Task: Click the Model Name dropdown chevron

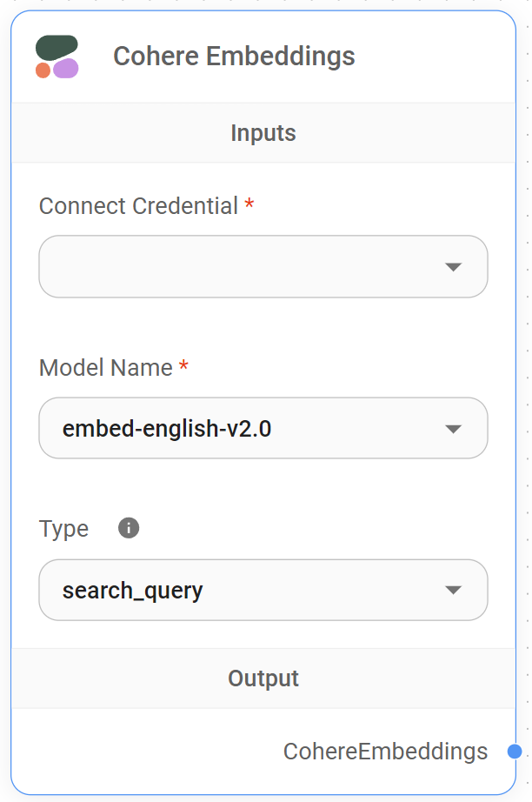Action: [x=453, y=428]
